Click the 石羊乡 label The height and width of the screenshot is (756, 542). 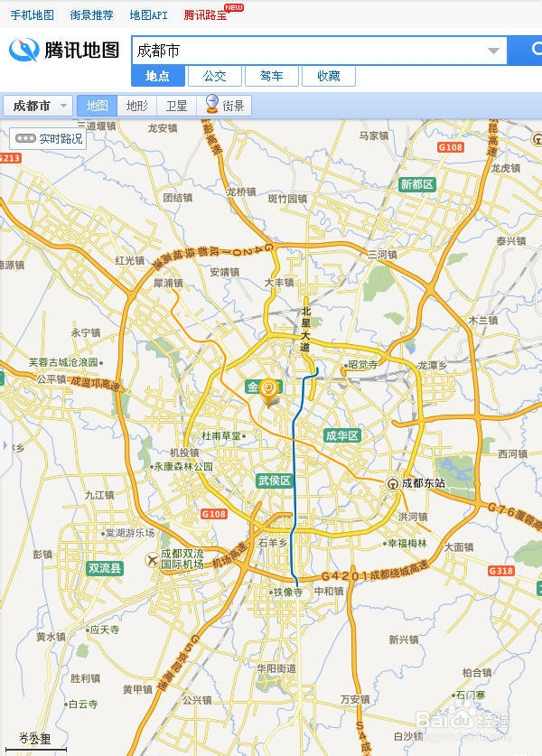click(273, 543)
